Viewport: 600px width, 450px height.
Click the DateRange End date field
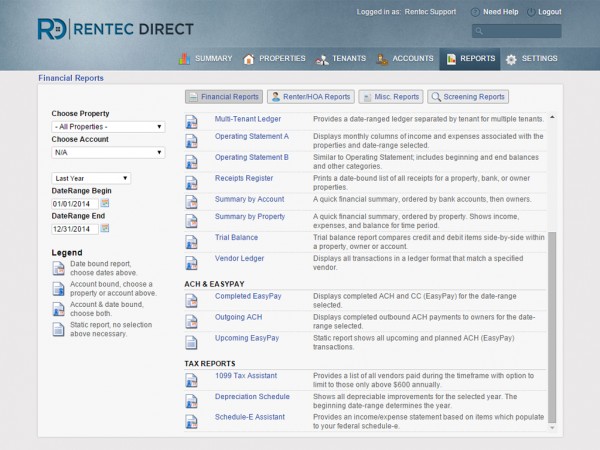[x=75, y=229]
